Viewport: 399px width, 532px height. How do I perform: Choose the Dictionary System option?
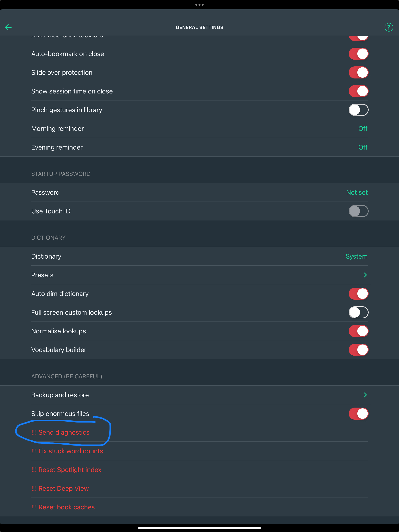356,256
